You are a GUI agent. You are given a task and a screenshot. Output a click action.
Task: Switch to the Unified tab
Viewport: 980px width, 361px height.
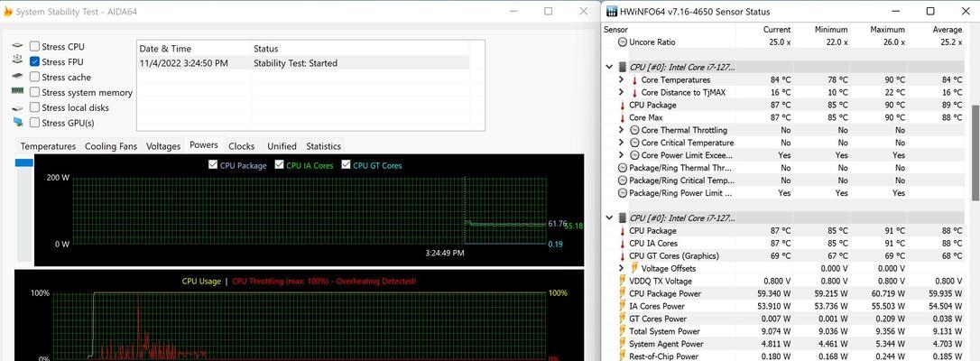tap(282, 146)
